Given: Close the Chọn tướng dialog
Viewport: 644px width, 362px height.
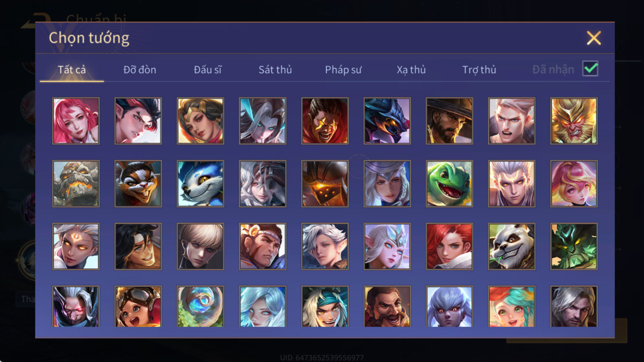Looking at the screenshot, I should pyautogui.click(x=594, y=38).
